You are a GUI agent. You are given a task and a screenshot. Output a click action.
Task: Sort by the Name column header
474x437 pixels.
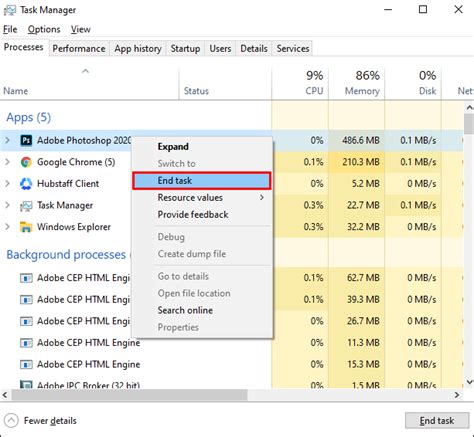coord(89,83)
